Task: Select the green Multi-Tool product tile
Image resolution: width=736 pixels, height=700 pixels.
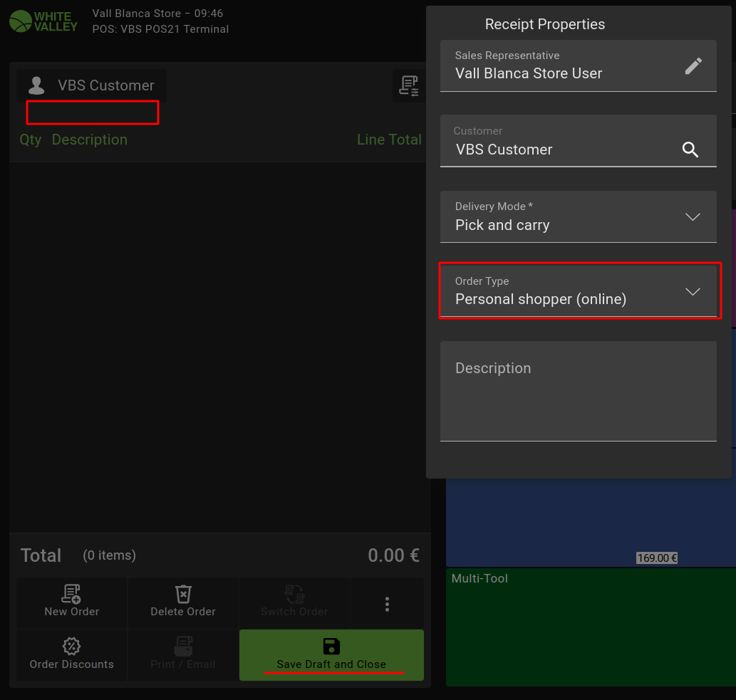Action: pos(591,627)
